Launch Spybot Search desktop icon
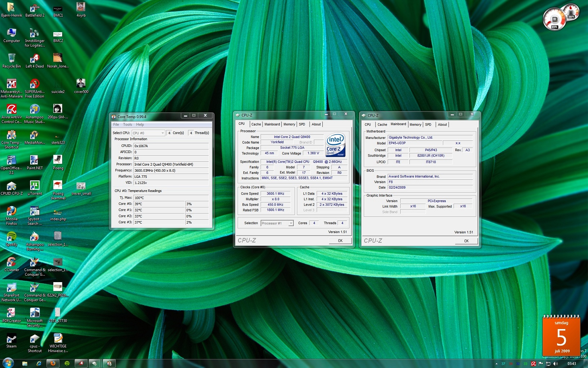Screen dimensions: 588x368 tap(35, 216)
